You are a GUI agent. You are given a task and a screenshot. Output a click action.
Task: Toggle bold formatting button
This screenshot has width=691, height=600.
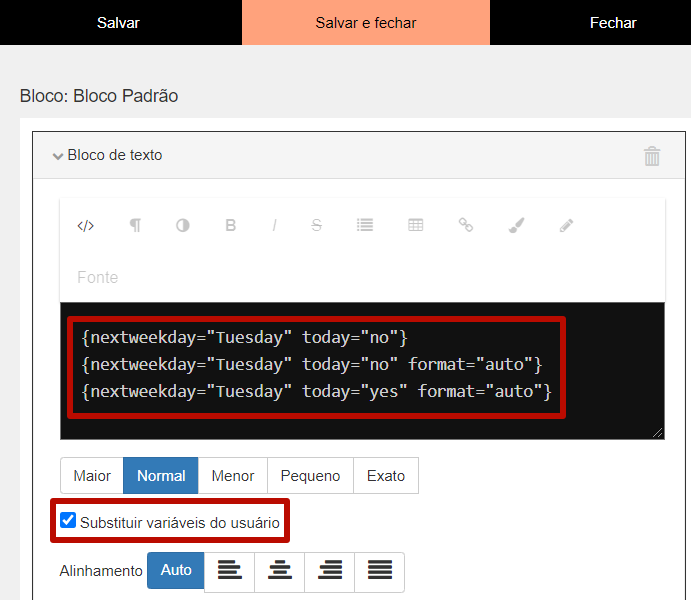click(230, 225)
